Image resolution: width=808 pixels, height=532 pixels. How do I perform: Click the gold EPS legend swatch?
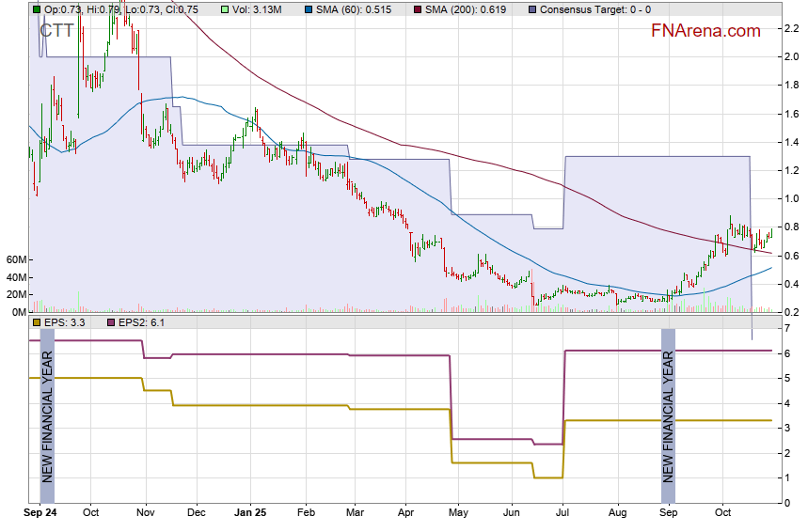(x=37, y=322)
